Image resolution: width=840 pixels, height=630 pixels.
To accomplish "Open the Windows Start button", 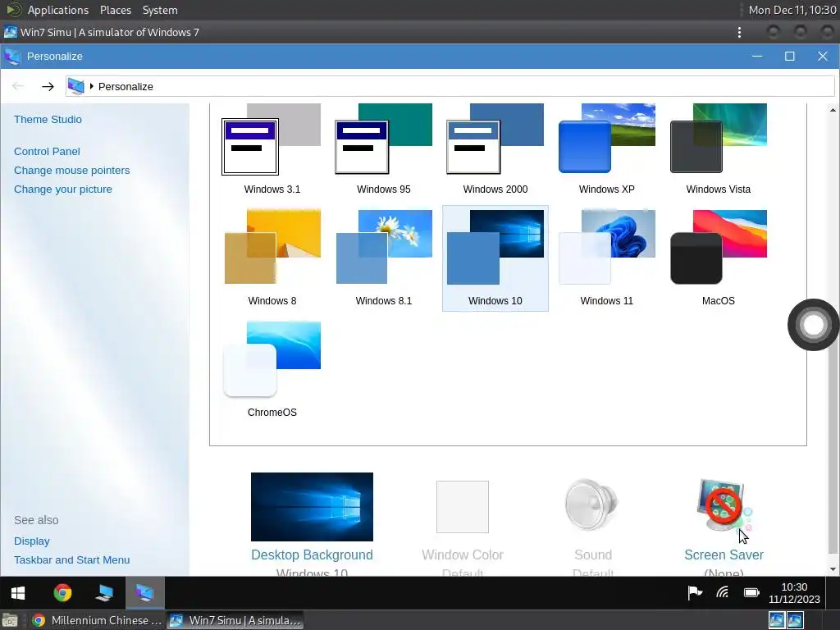I will point(18,593).
